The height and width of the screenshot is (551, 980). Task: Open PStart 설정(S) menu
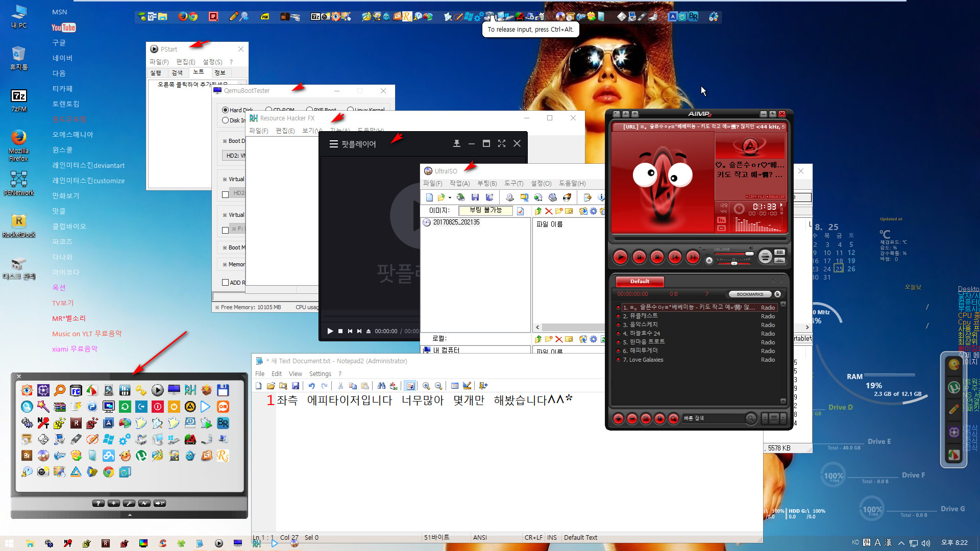[x=212, y=62]
